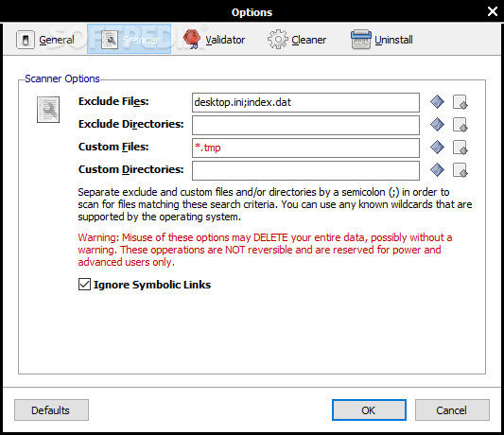
Task: Click the page icon beside Custom Directories
Action: point(460,170)
